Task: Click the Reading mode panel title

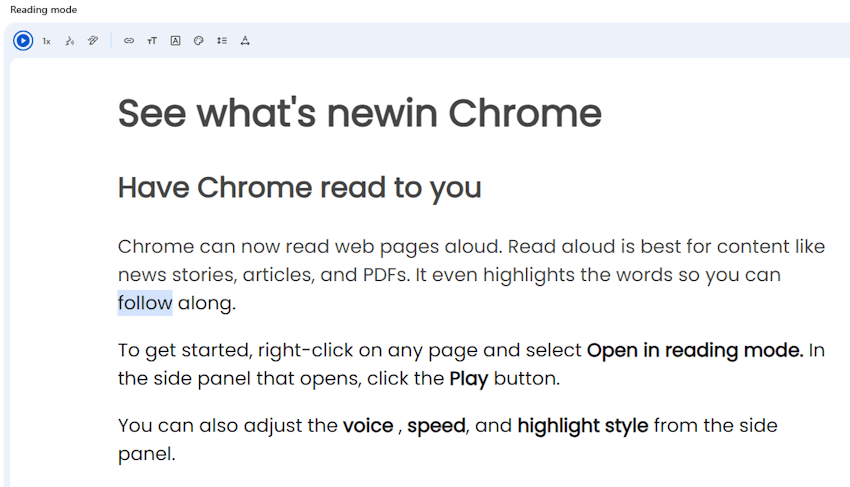Action: pyautogui.click(x=43, y=10)
